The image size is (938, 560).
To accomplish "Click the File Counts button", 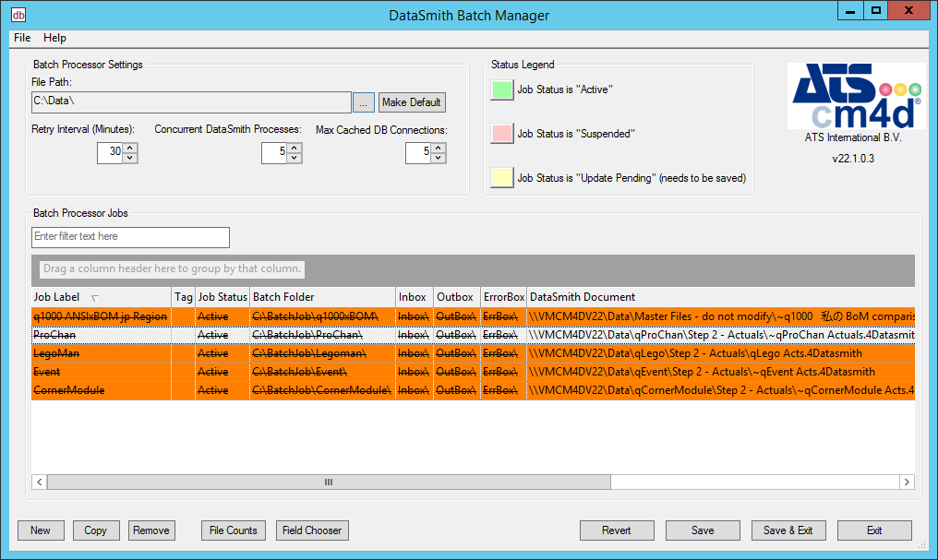I will (x=234, y=530).
